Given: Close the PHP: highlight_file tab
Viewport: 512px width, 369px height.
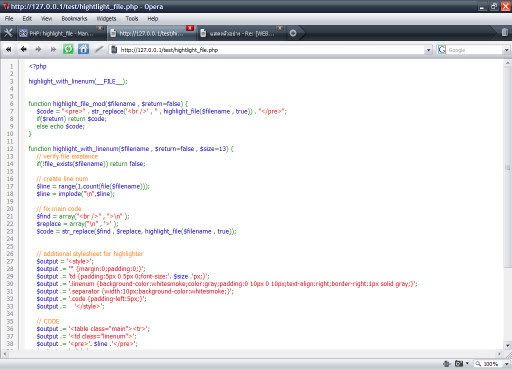Looking at the screenshot, I should [100, 28].
